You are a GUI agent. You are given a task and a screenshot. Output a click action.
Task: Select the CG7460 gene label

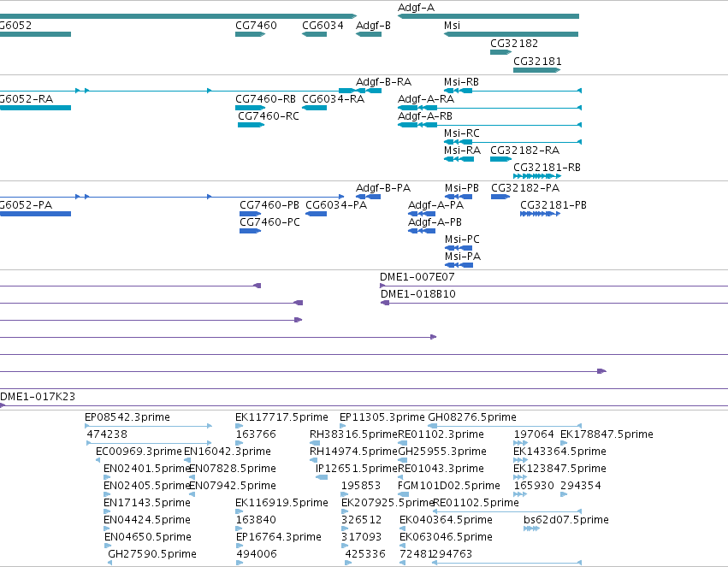click(x=256, y=26)
